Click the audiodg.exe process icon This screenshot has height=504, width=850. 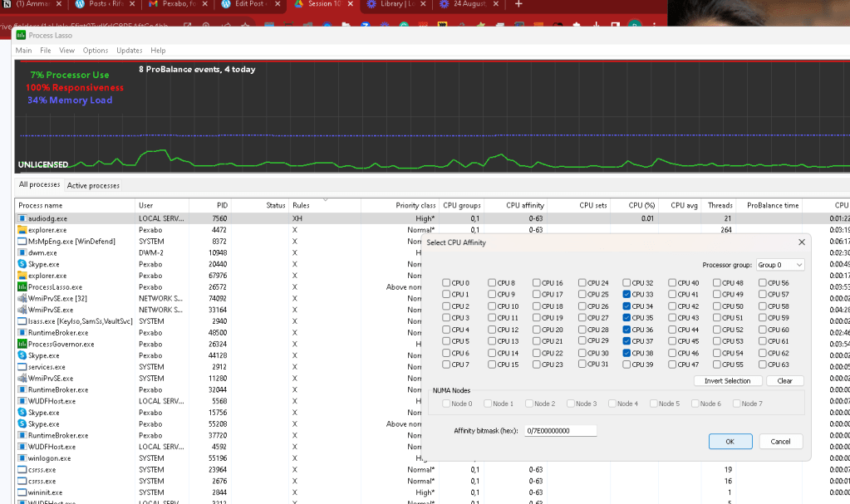pos(22,218)
